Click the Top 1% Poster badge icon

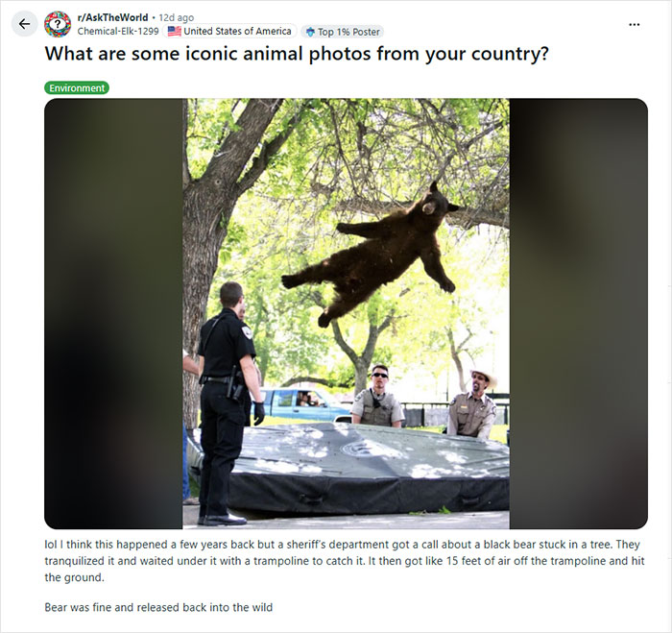click(310, 32)
